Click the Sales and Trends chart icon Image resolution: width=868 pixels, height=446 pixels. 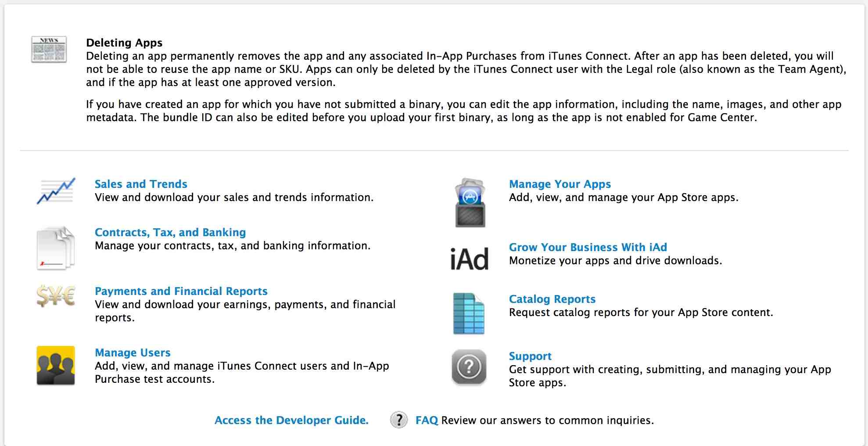tap(56, 191)
